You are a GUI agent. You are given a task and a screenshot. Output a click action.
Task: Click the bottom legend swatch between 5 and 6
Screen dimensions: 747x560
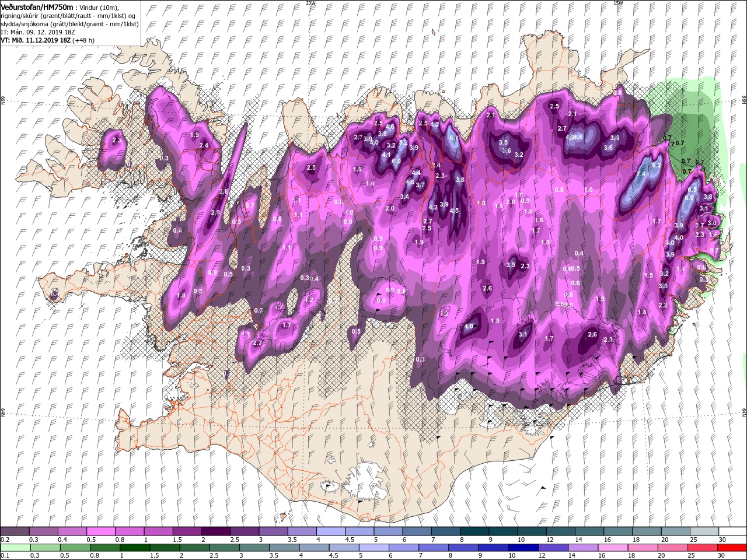pos(373,547)
